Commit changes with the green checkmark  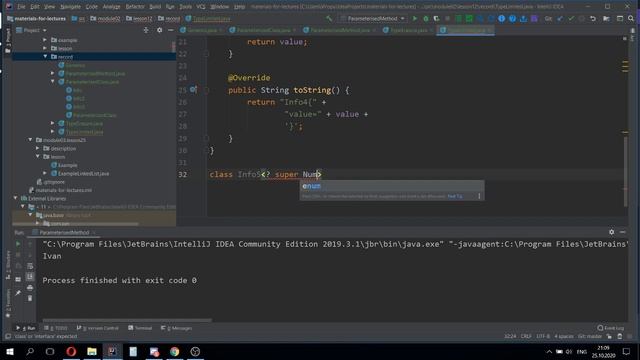pos(571,18)
